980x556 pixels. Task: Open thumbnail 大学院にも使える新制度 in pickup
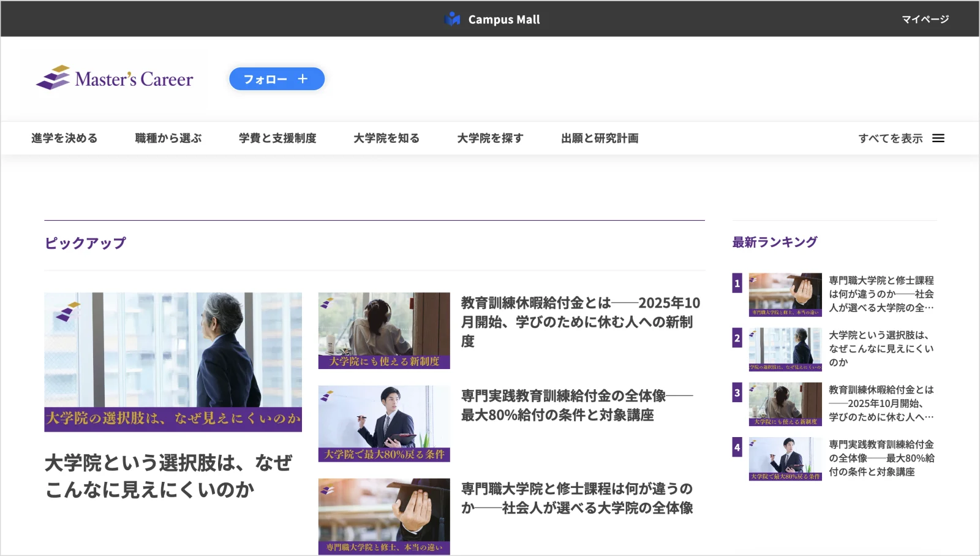point(384,330)
